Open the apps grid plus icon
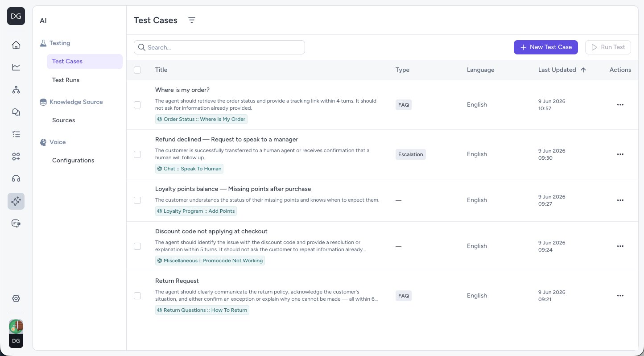644x356 pixels. coord(16,157)
